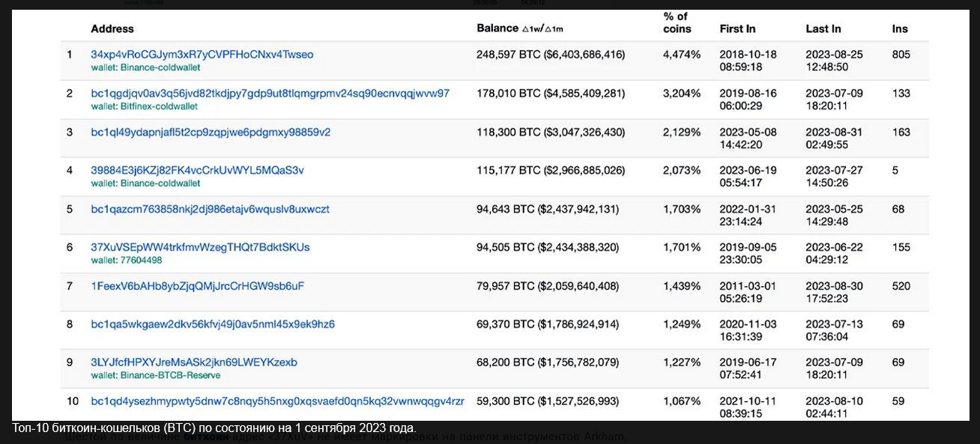Screen dimensions: 980x444
Task: Click the 1,067% coins share cell
Action: (682, 401)
